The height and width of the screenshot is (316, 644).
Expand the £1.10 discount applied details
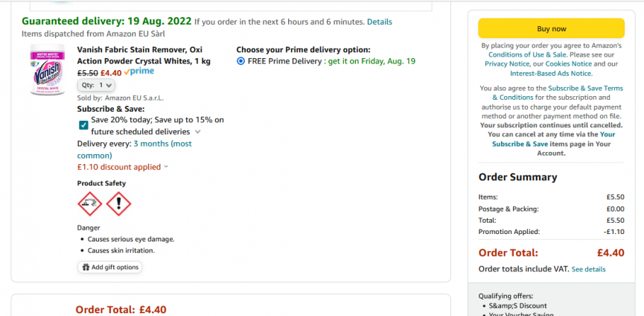click(165, 167)
